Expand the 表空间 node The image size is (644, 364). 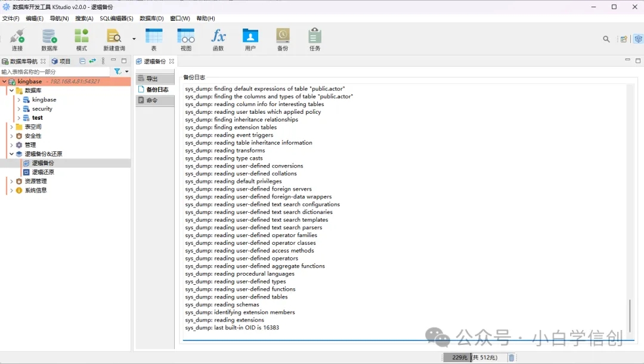click(11, 127)
